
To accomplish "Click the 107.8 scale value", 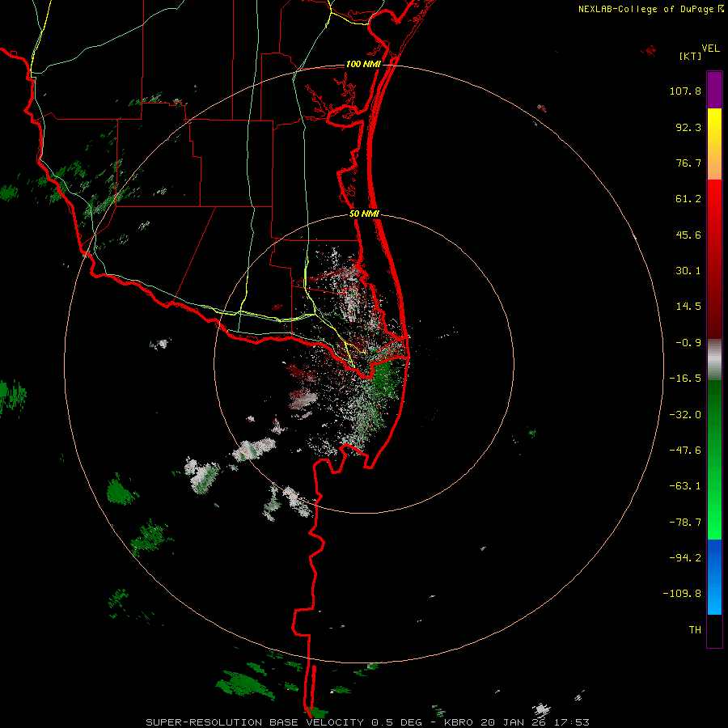I will click(x=685, y=91).
